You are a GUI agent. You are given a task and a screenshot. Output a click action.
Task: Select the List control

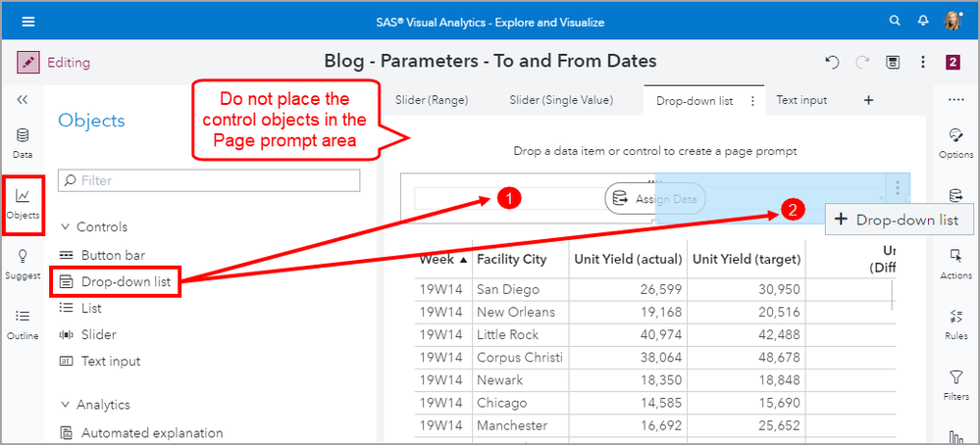tap(80, 309)
